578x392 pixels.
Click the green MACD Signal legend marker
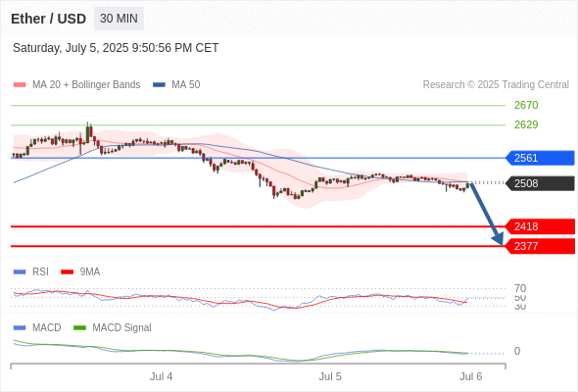[x=79, y=328]
